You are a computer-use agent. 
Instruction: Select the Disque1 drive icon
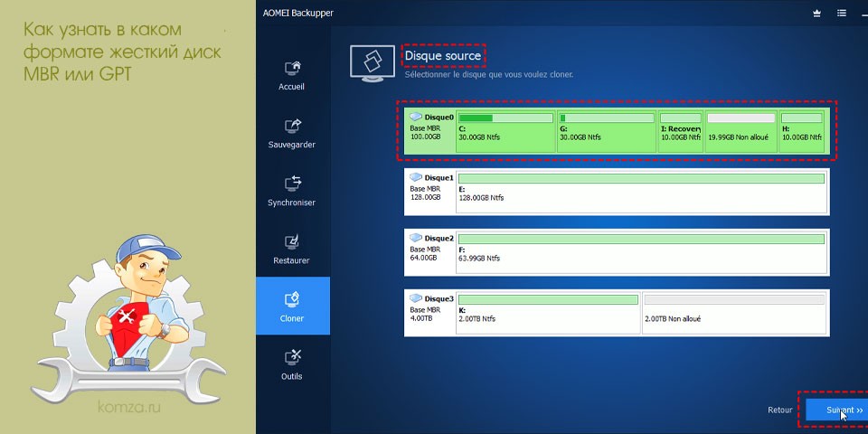[416, 178]
